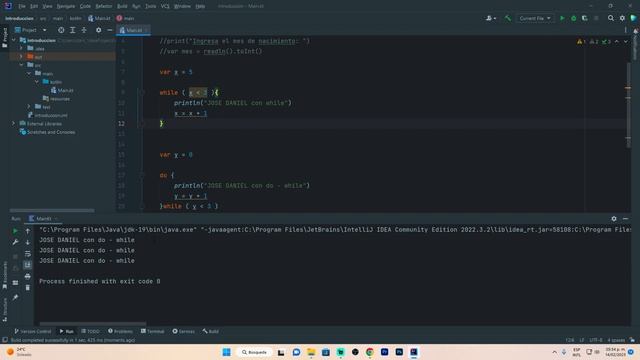Screen dimensions: 640x360
Task: Click the editor vertical scrollbar error stripe
Action: click(x=628, y=106)
